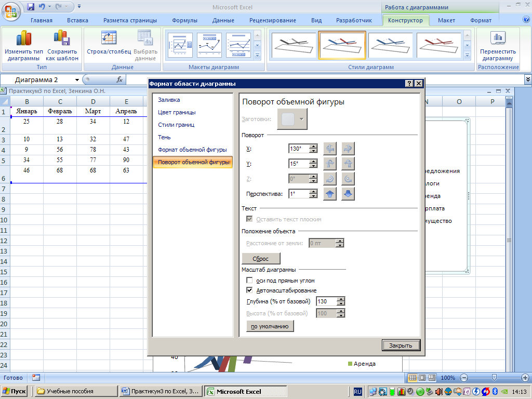532x399 pixels.
Task: Increase Perspective value with spinner
Action: [x=313, y=192]
